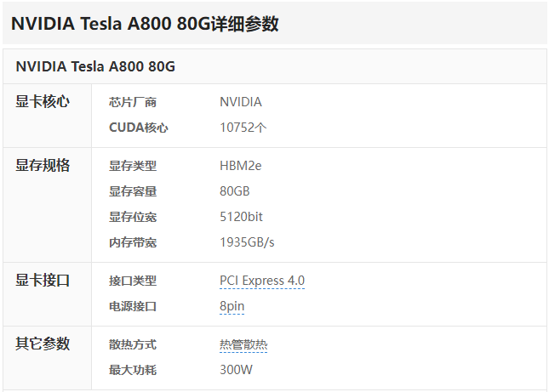Select the page title NVIDIA Tesla A800 80G详细参数
Screen dimensions: 549x392
pos(145,24)
